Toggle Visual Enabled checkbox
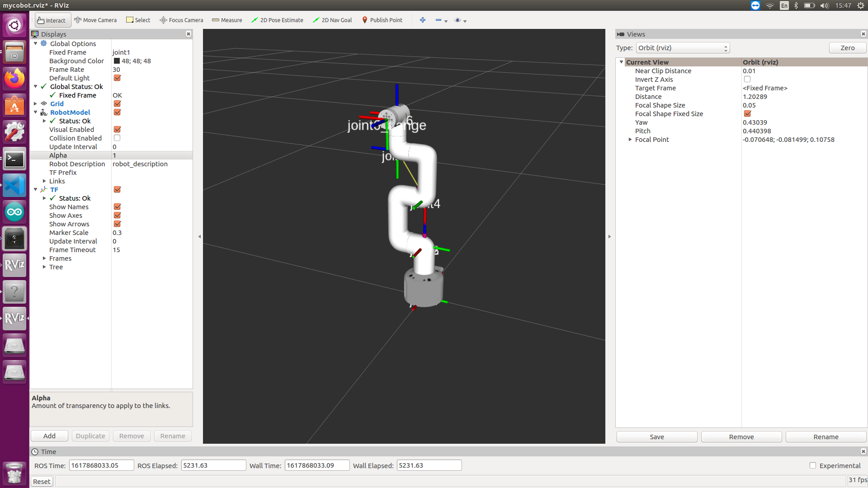 tap(117, 130)
